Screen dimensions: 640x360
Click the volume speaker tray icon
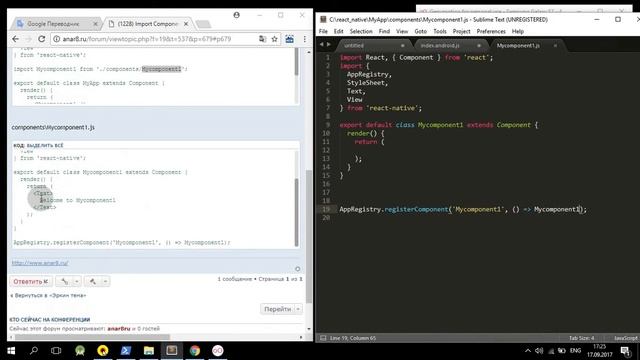pos(539,351)
